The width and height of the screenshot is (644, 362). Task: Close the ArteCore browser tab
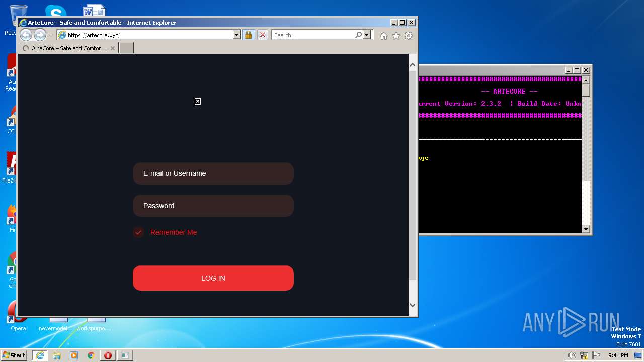(113, 48)
